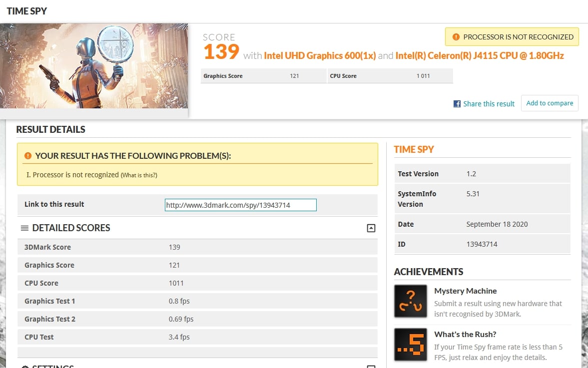Click the Graphics Score 121 summary cell
Screen dimensions: 588x368
[x=263, y=76]
